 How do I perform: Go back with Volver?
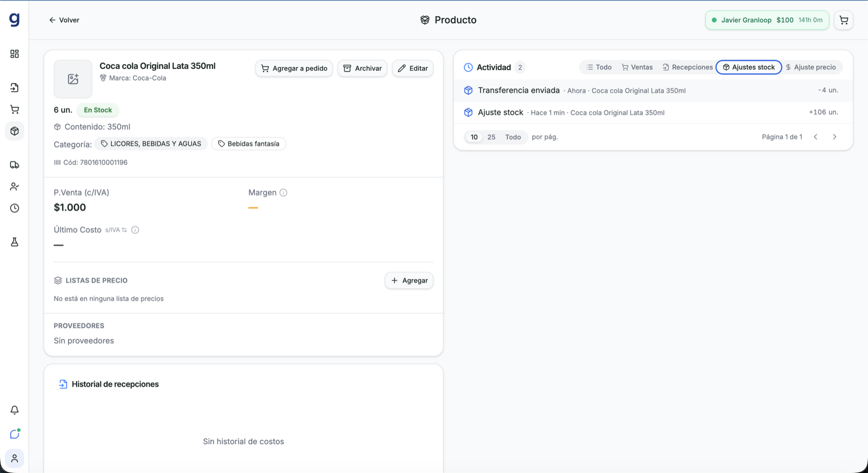pyautogui.click(x=64, y=20)
